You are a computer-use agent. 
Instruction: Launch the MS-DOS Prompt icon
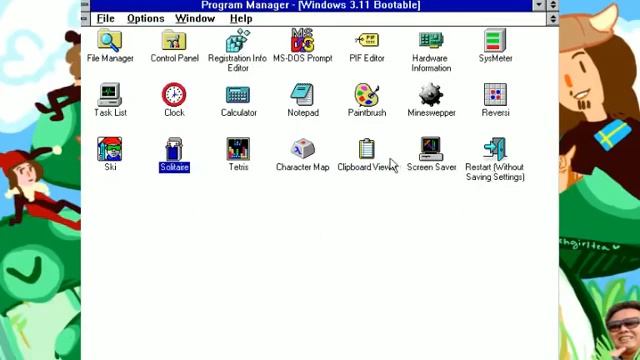pos(302,40)
